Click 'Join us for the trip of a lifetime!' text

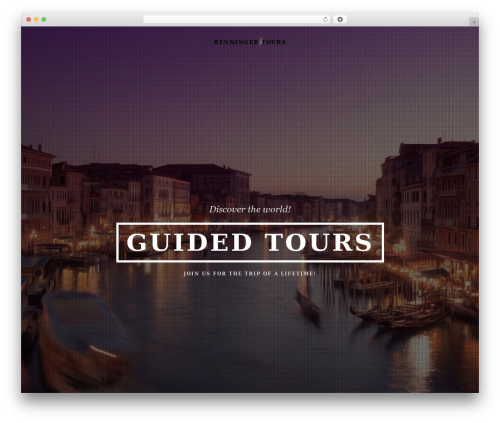pos(249,274)
